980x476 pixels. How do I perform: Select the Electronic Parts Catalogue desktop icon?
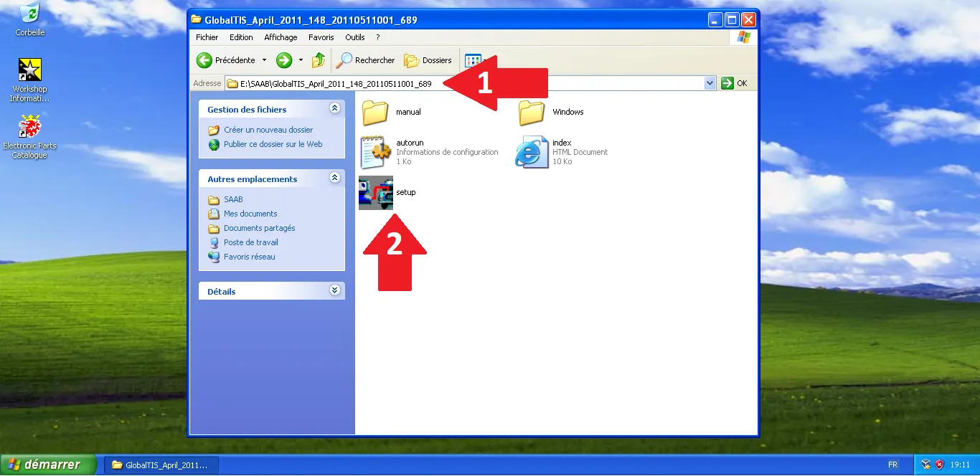pos(30,127)
